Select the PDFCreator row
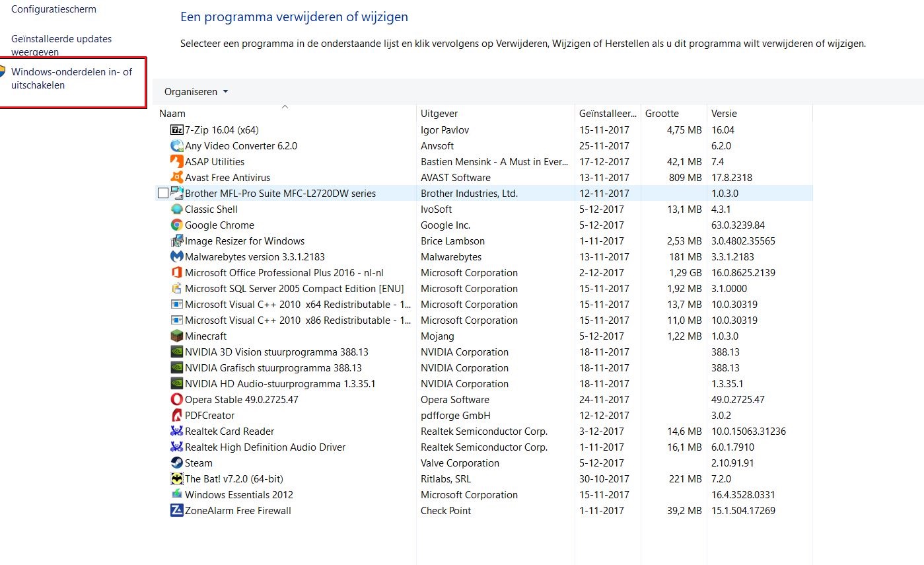This screenshot has width=924, height=565. [x=483, y=416]
